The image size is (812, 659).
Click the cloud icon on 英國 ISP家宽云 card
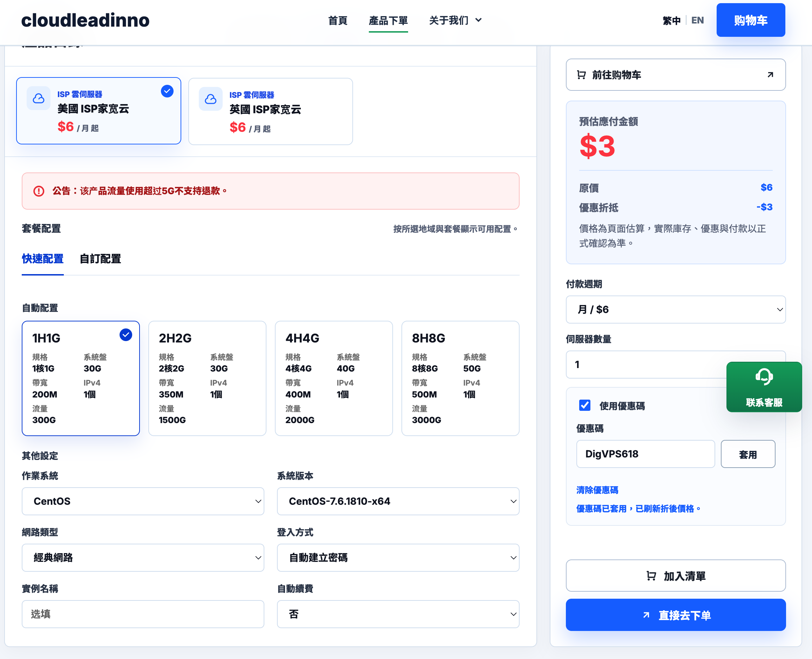[x=210, y=99]
